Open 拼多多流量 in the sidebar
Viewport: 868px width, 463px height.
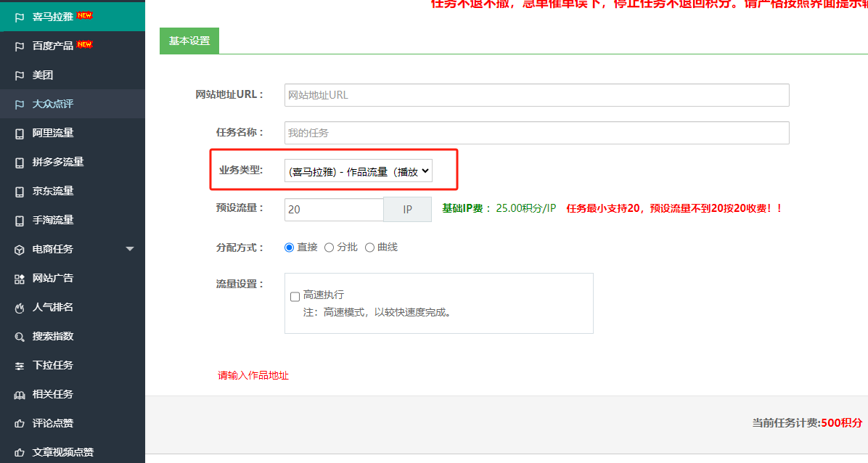click(x=73, y=162)
